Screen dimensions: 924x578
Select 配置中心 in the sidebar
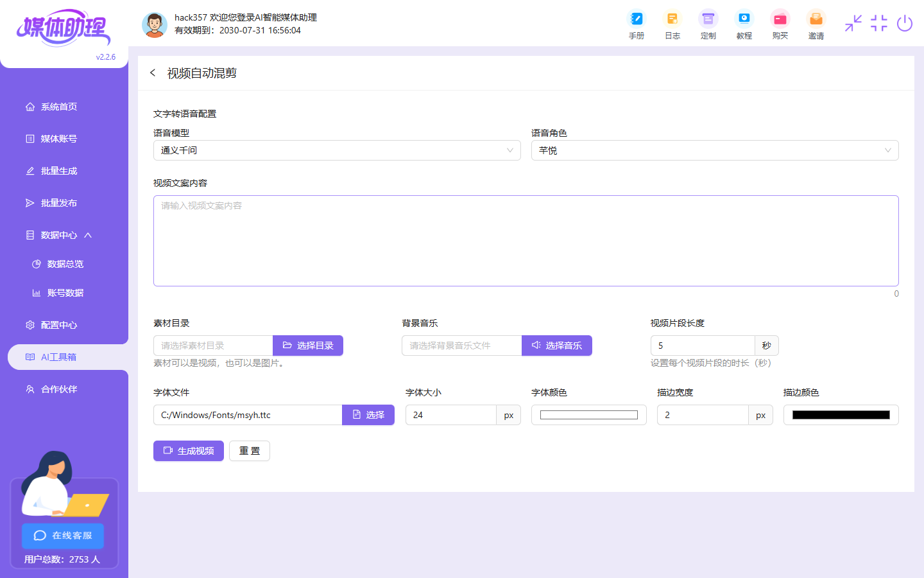pos(58,325)
